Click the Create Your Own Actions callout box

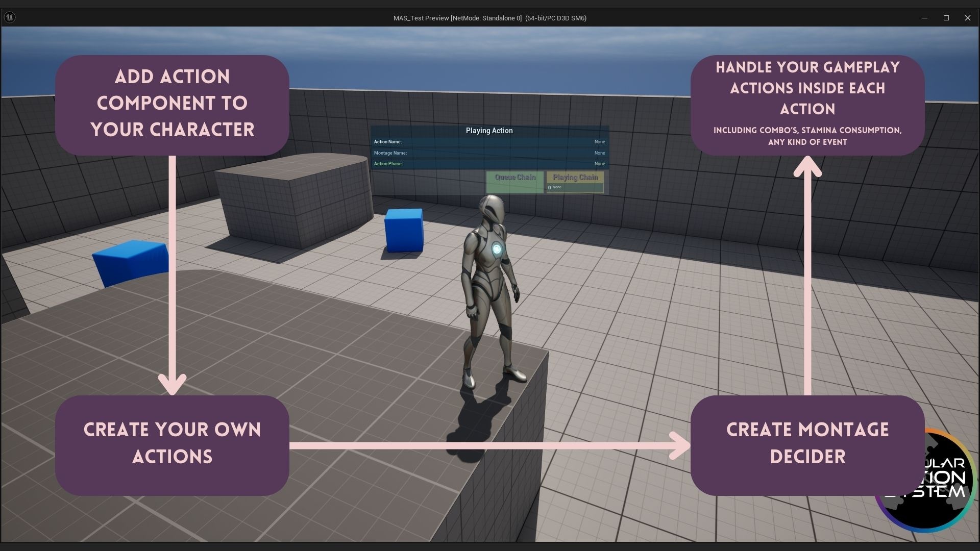[x=173, y=443]
